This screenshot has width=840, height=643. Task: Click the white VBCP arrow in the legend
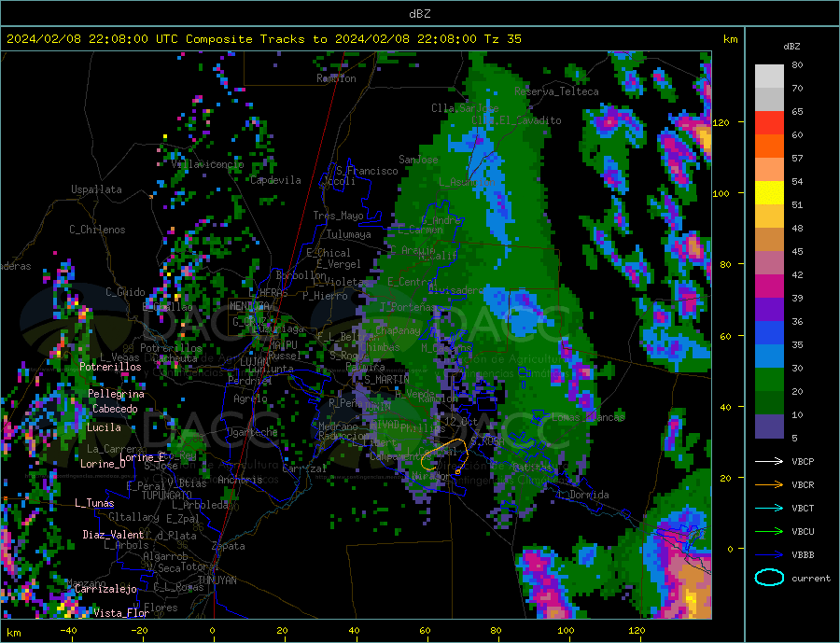[769, 461]
